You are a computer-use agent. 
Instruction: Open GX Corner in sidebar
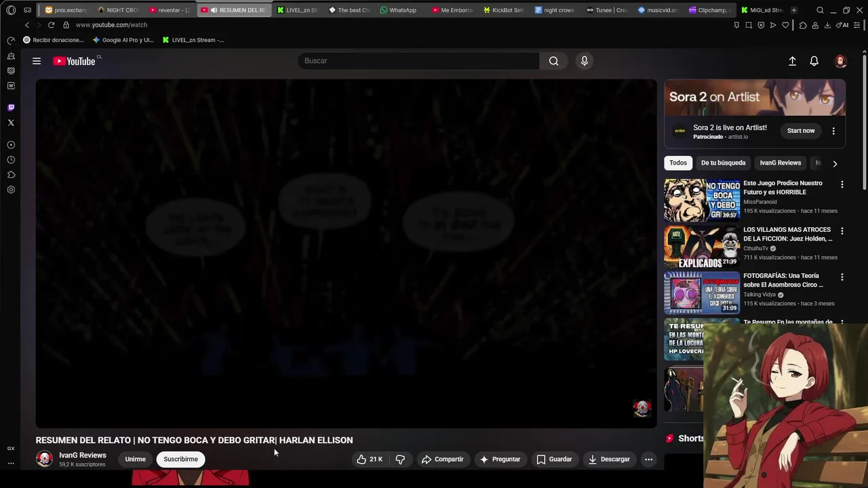11,448
